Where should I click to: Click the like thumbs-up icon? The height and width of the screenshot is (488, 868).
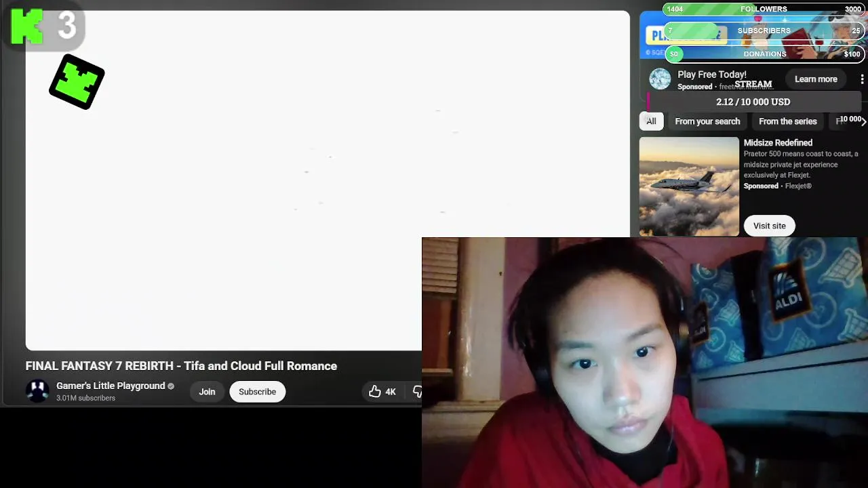[x=375, y=391]
